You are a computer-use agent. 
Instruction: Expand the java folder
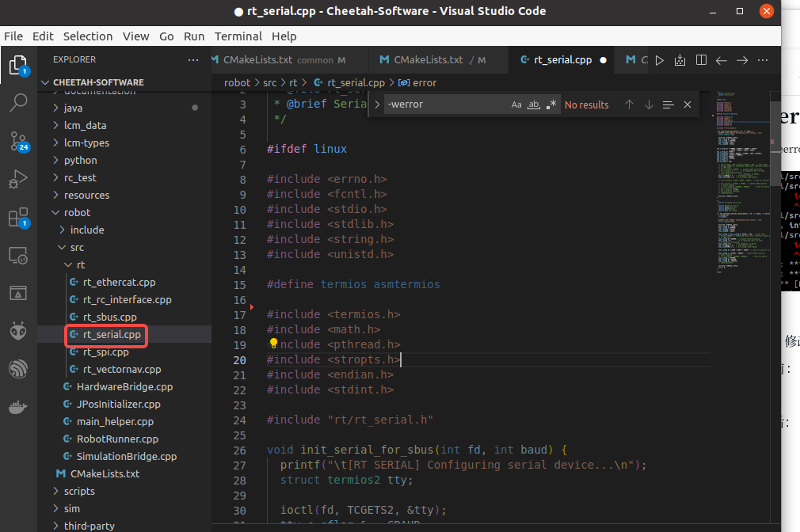click(73, 108)
